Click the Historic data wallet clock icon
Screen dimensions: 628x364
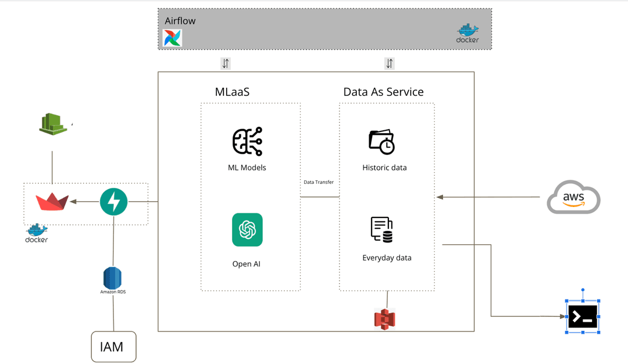click(381, 142)
